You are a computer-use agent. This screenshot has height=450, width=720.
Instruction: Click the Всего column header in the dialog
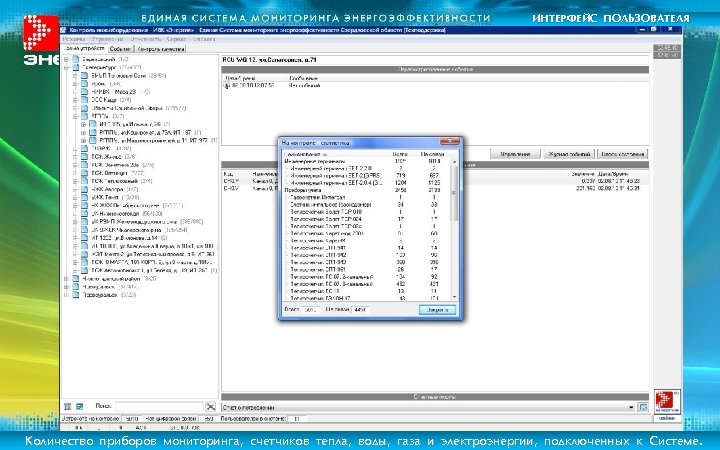[400, 154]
